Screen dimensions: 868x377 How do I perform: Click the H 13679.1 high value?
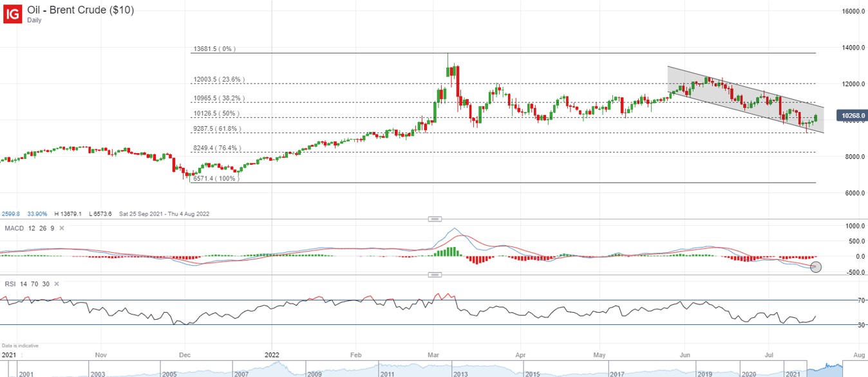pyautogui.click(x=70, y=214)
